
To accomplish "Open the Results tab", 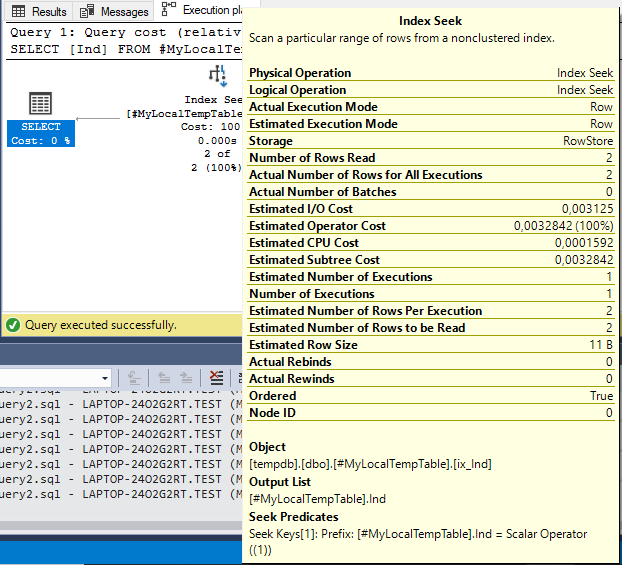I will click(x=38, y=12).
